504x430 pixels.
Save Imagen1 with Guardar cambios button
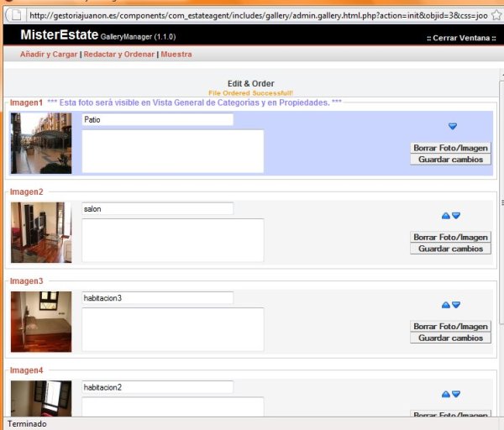[450, 160]
